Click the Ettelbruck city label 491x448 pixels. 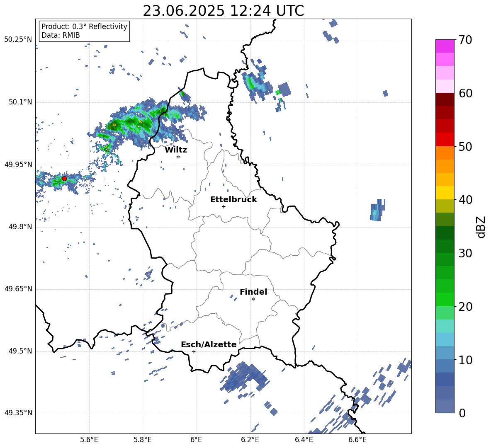click(233, 200)
